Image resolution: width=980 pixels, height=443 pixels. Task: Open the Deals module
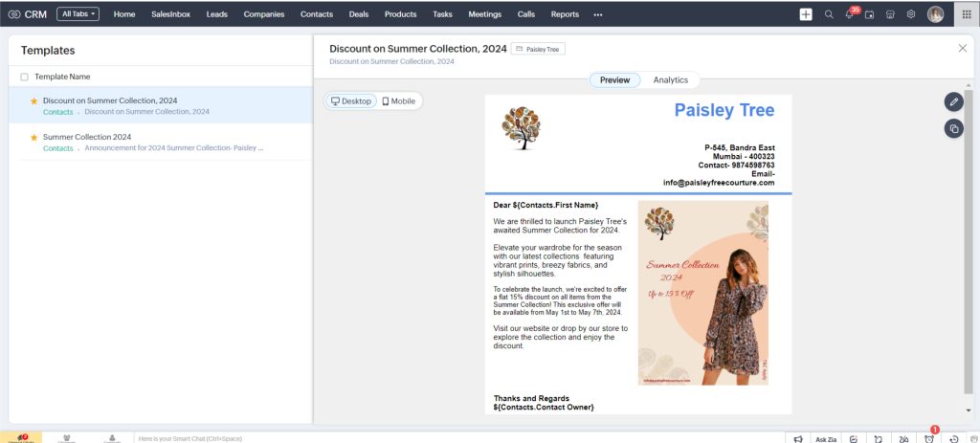click(x=359, y=14)
